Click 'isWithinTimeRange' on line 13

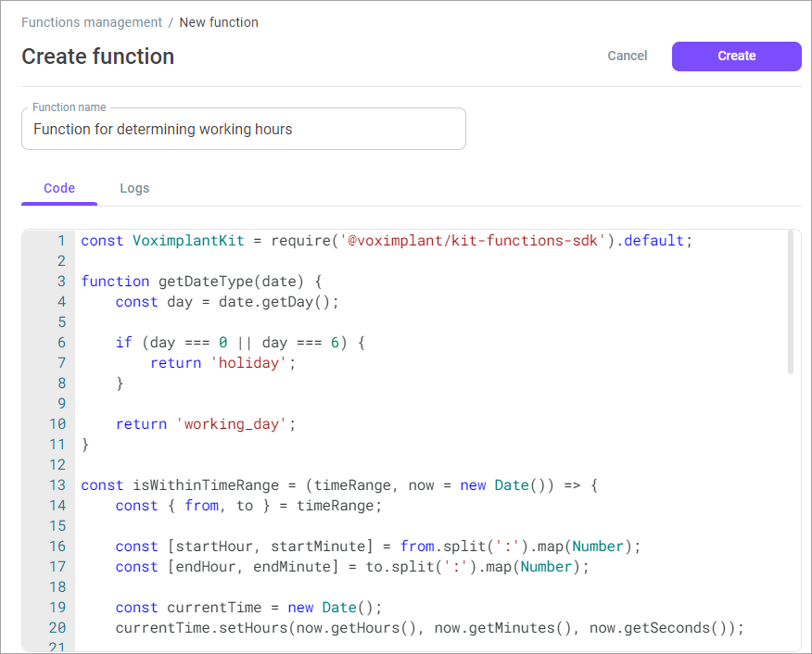pos(206,485)
